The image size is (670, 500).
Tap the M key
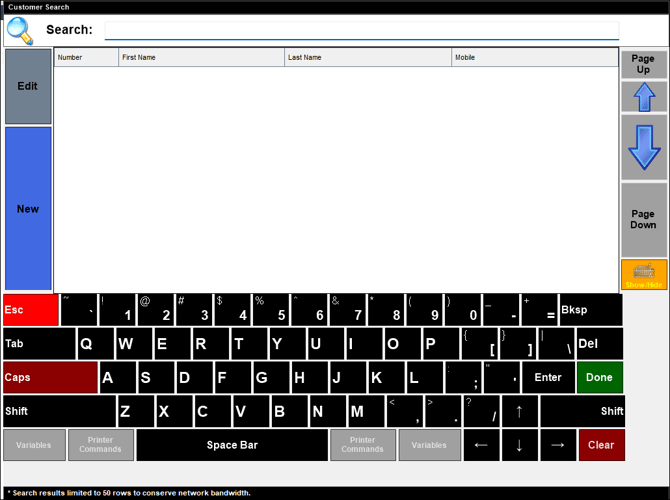tap(366, 411)
